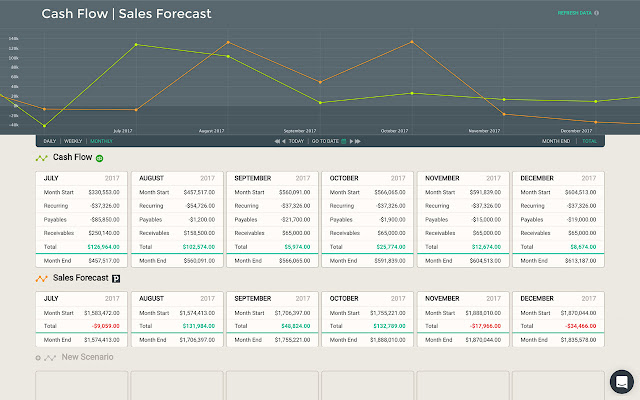Click the TODAY button
The height and width of the screenshot is (400, 640).
(x=296, y=141)
